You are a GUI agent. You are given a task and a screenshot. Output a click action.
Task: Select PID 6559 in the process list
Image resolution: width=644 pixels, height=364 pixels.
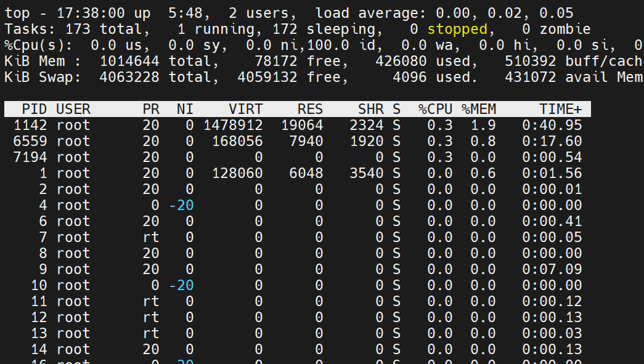pyautogui.click(x=30, y=142)
